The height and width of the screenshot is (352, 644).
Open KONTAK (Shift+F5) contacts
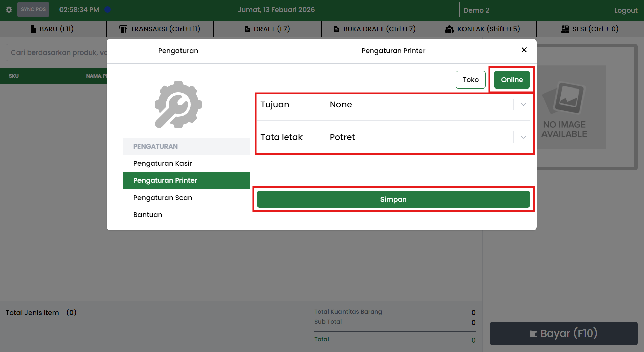(483, 29)
